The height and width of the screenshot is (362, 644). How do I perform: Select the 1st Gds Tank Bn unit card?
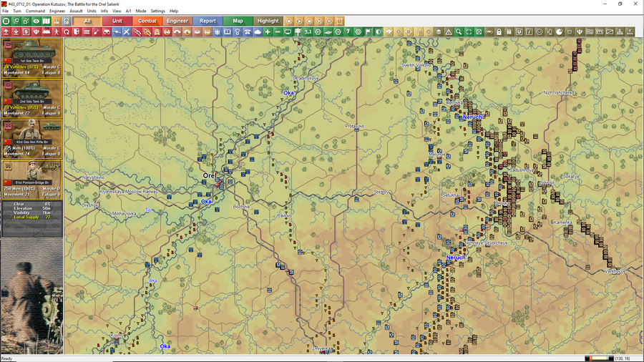(x=32, y=57)
